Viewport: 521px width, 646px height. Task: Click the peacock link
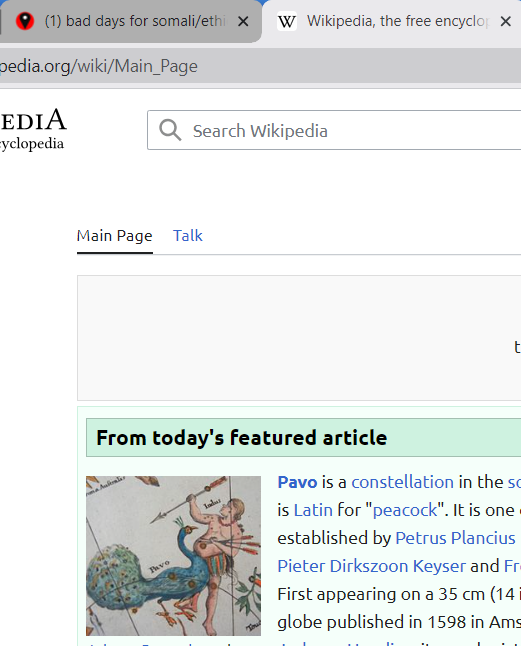(404, 510)
